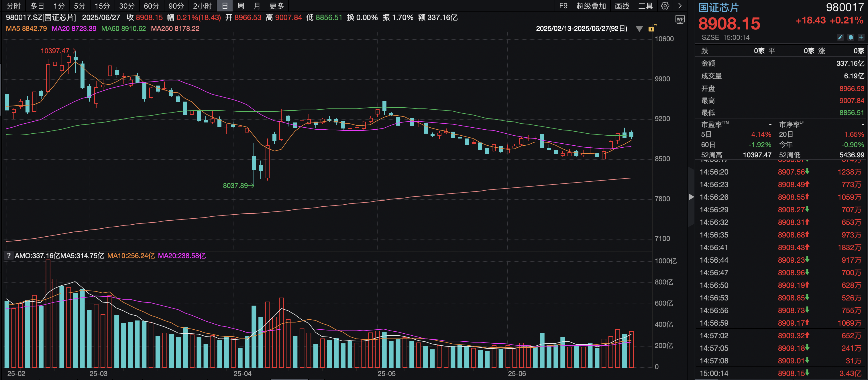This screenshot has height=380, width=868.
Task: Add stock to watchlist with plus icon
Action: tap(861, 37)
